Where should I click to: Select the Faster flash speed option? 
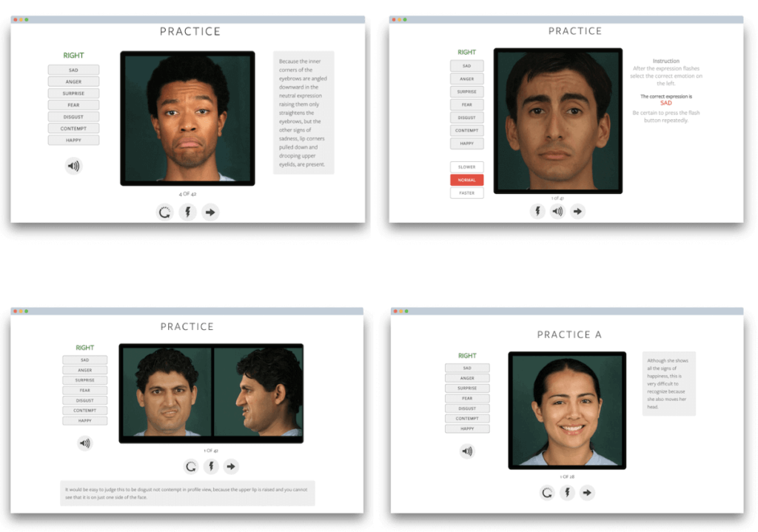[x=467, y=193]
